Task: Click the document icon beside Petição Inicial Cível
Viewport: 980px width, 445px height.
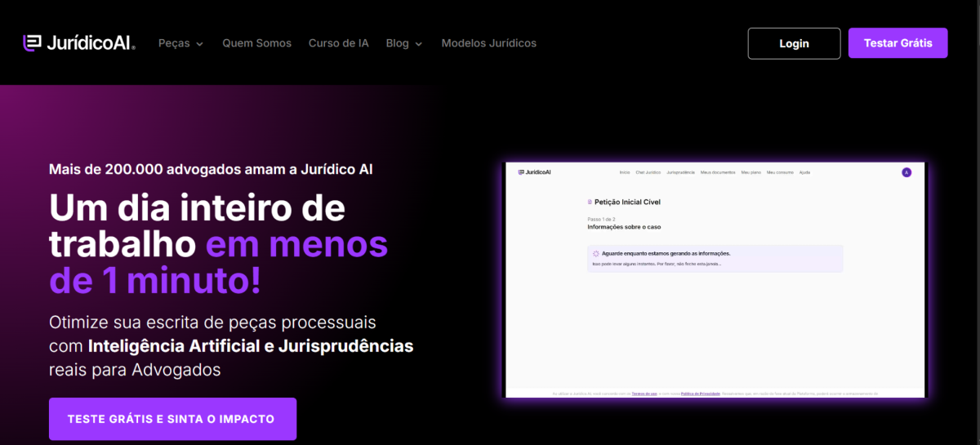Action: point(590,202)
